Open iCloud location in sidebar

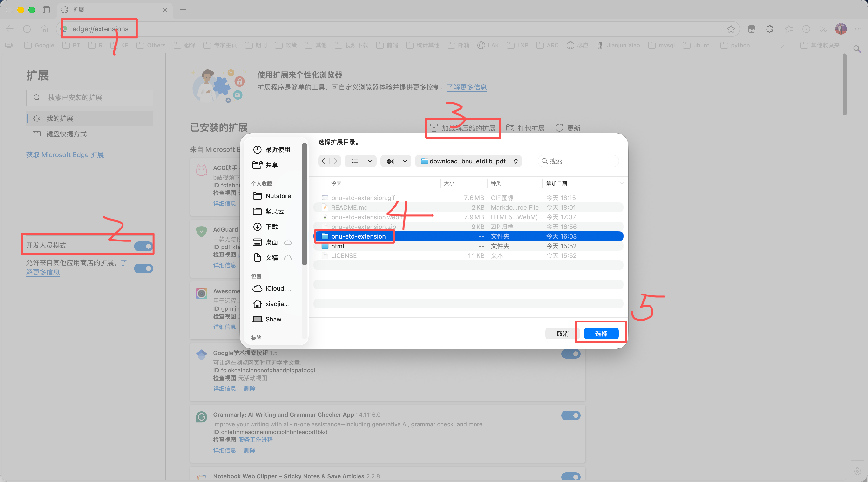click(272, 288)
